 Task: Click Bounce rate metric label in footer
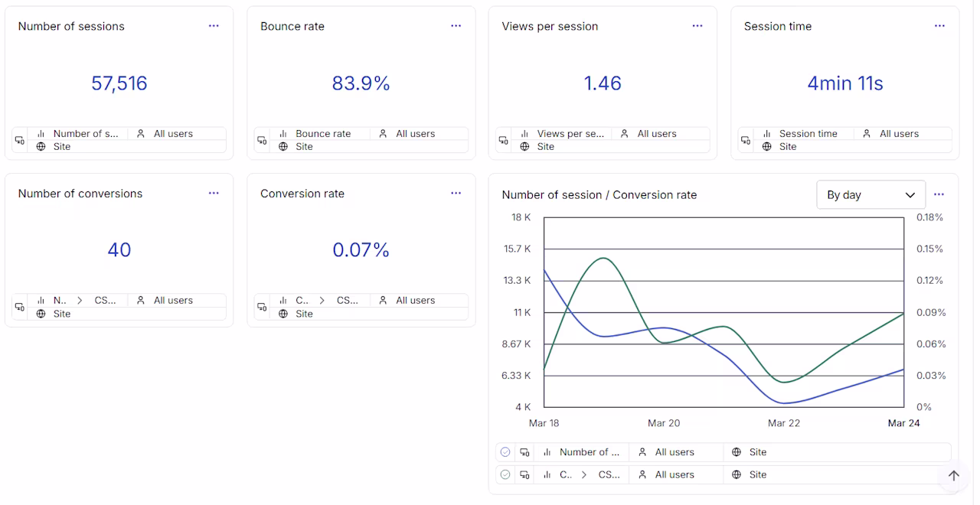[323, 133]
